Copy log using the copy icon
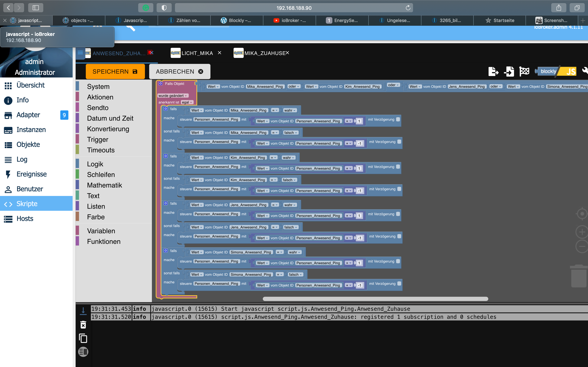 (x=83, y=338)
